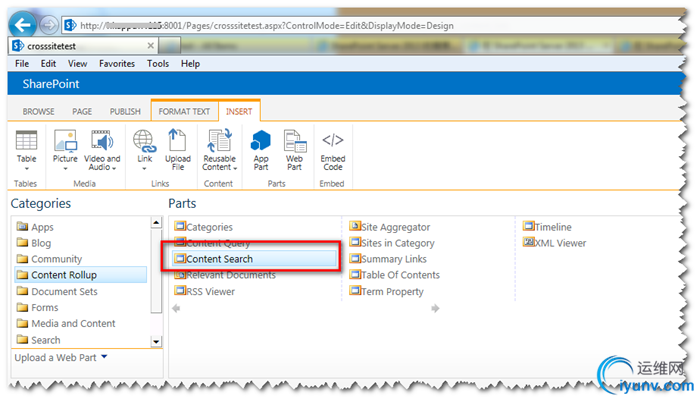700x402 pixels.
Task: Select the Site Aggregator web part
Action: pyautogui.click(x=390, y=227)
